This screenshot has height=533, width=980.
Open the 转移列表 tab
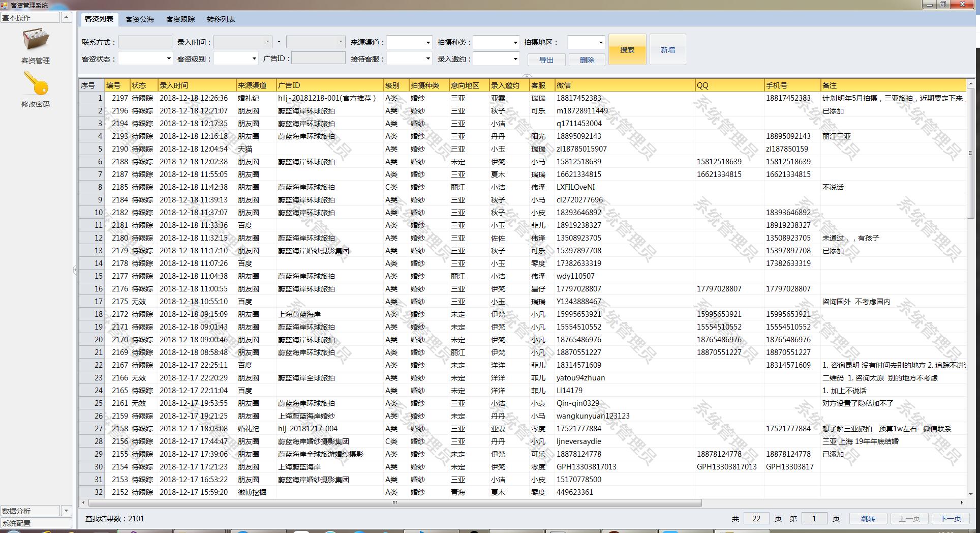pyautogui.click(x=221, y=19)
